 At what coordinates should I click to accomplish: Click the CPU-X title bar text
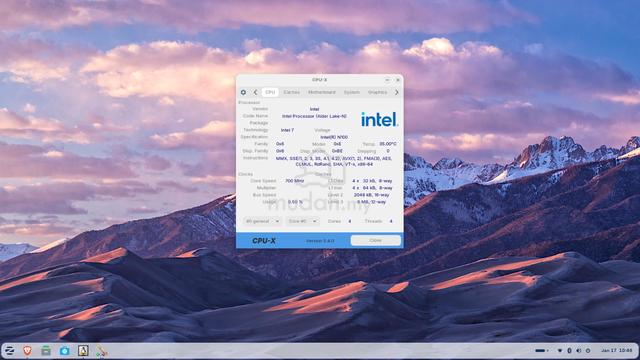click(x=319, y=80)
